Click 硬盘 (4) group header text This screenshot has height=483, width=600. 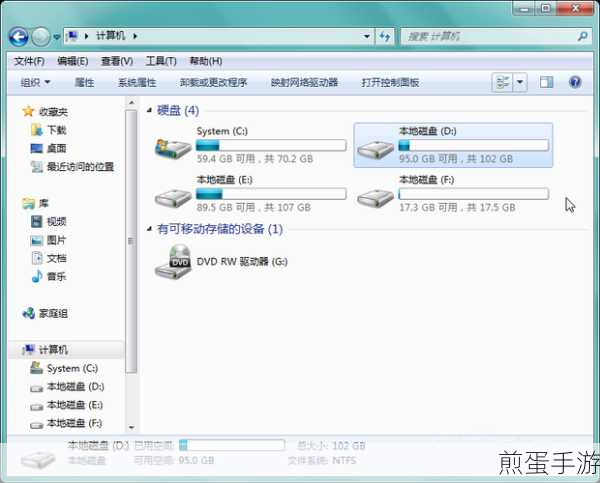click(178, 111)
